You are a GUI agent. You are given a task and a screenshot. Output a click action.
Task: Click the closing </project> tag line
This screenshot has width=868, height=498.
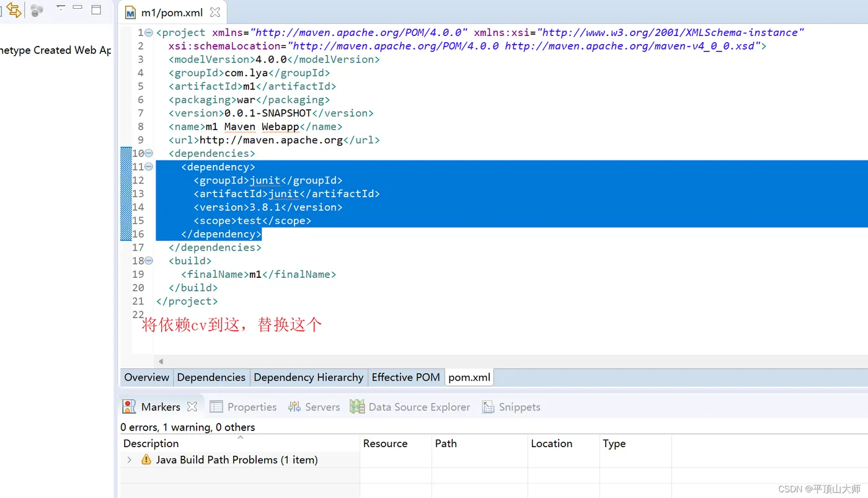[187, 301]
